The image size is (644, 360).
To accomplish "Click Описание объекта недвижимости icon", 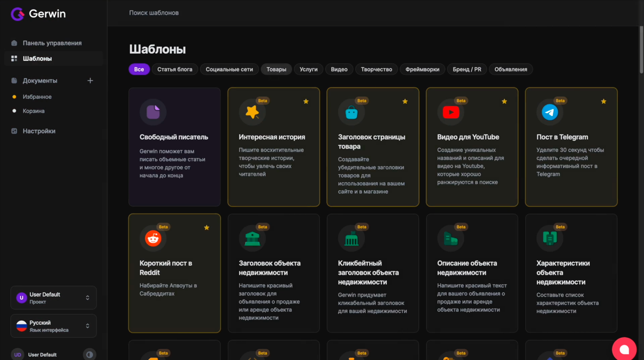I will (451, 239).
